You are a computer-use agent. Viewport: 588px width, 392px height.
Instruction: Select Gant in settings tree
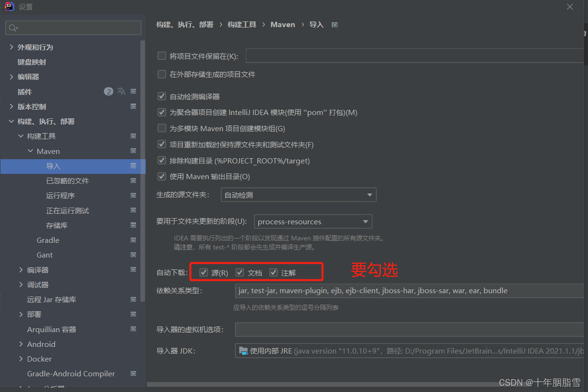45,255
